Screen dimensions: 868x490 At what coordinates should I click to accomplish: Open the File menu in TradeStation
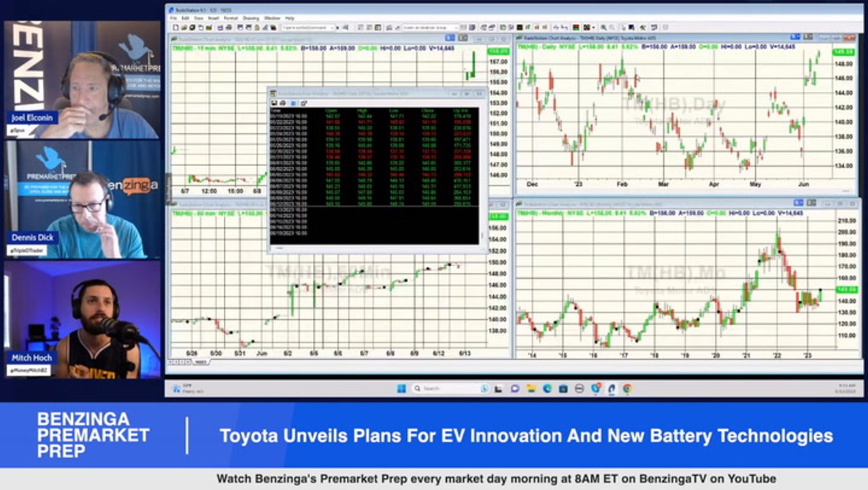pyautogui.click(x=173, y=18)
